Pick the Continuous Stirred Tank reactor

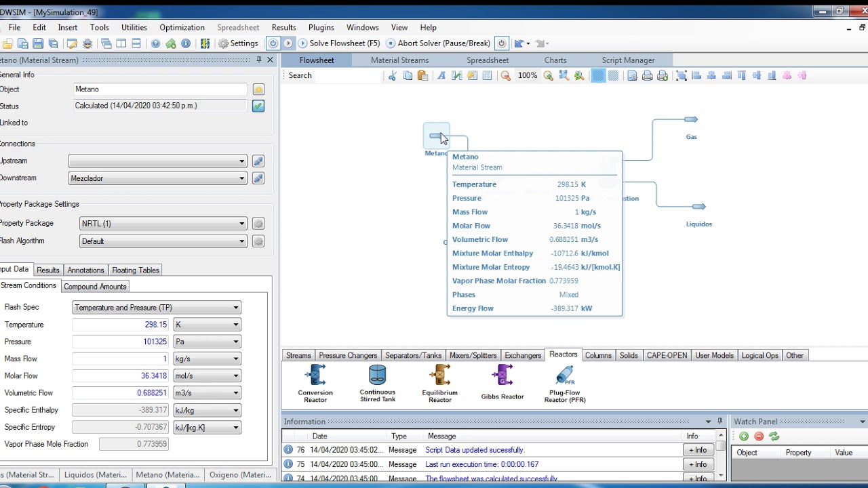click(x=377, y=375)
